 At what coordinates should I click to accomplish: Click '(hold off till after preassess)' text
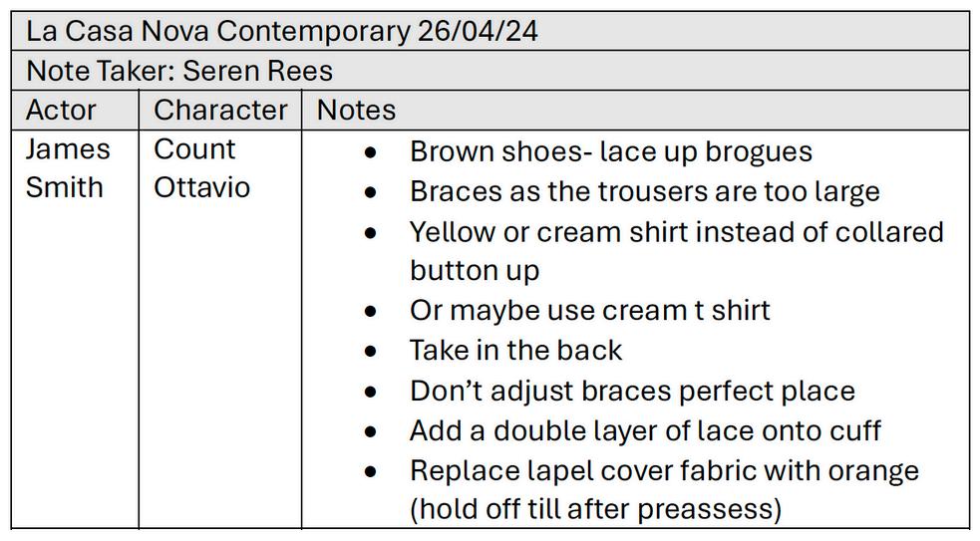click(x=595, y=509)
